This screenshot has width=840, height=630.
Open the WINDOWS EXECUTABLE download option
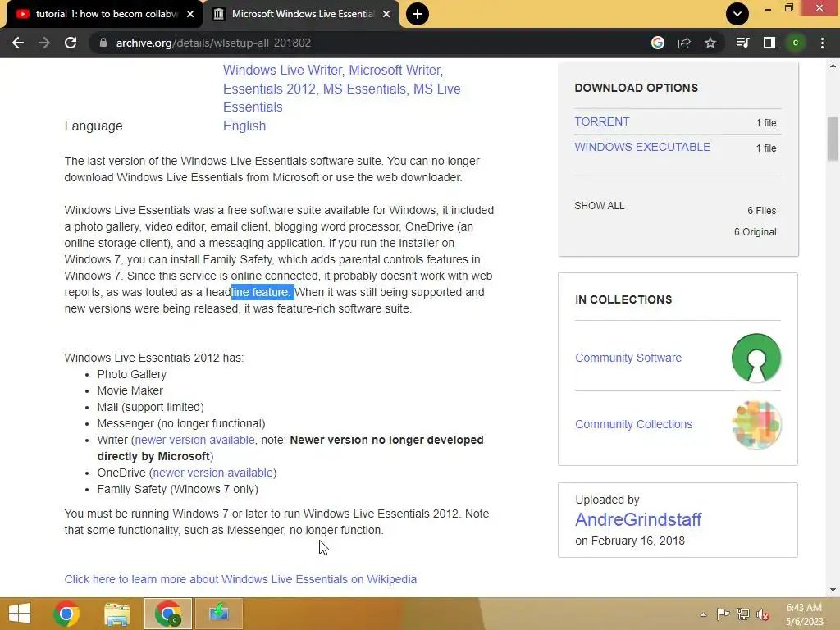642,147
